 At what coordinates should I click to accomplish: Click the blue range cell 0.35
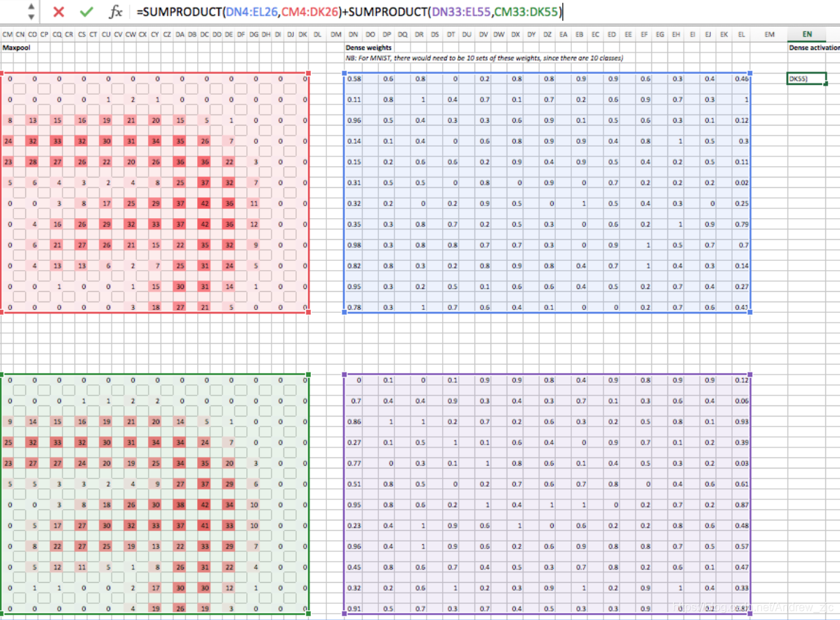pos(354,224)
